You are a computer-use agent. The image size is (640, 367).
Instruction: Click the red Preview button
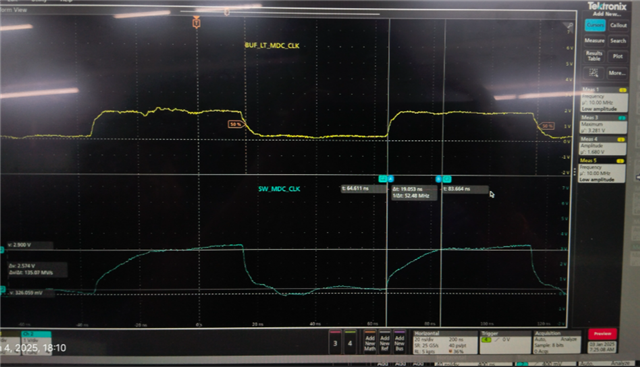(x=602, y=334)
